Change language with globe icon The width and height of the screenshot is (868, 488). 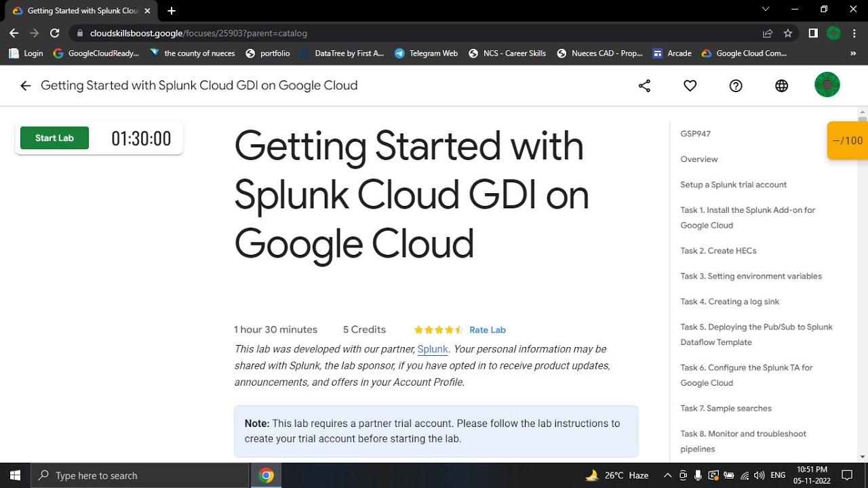(782, 85)
